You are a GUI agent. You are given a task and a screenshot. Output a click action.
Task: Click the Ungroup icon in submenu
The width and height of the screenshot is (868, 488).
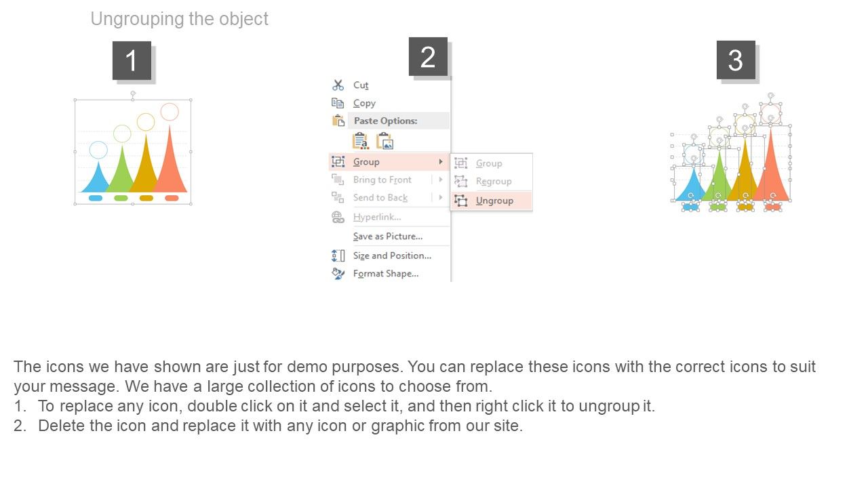click(x=461, y=201)
